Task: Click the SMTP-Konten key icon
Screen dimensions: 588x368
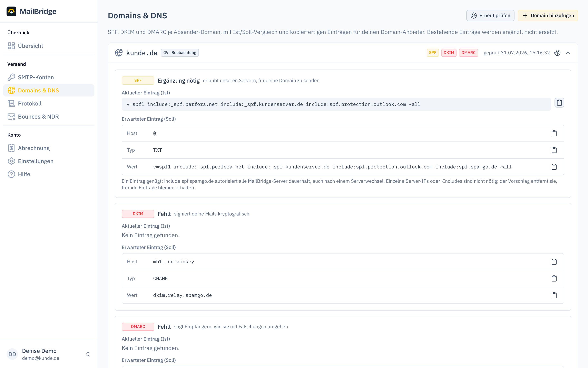Action: tap(11, 77)
